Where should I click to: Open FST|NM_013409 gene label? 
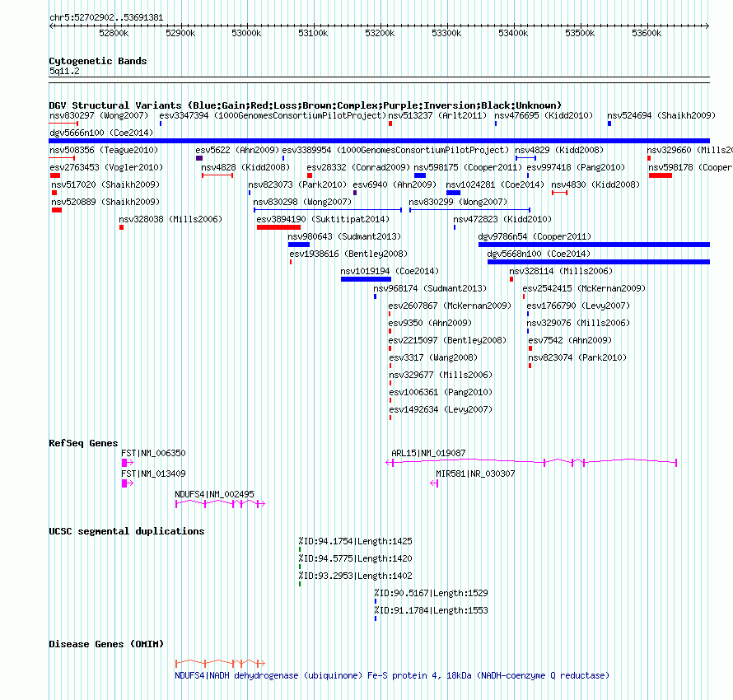(x=153, y=474)
